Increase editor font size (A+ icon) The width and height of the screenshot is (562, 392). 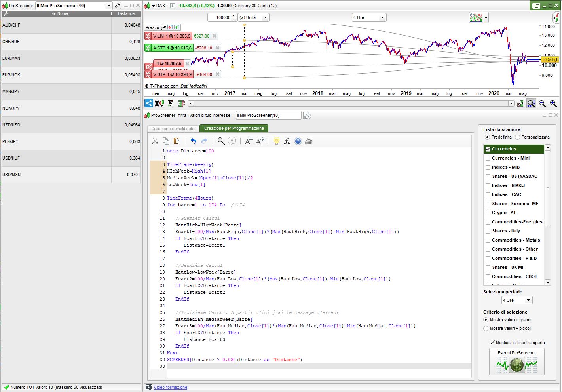click(x=260, y=141)
